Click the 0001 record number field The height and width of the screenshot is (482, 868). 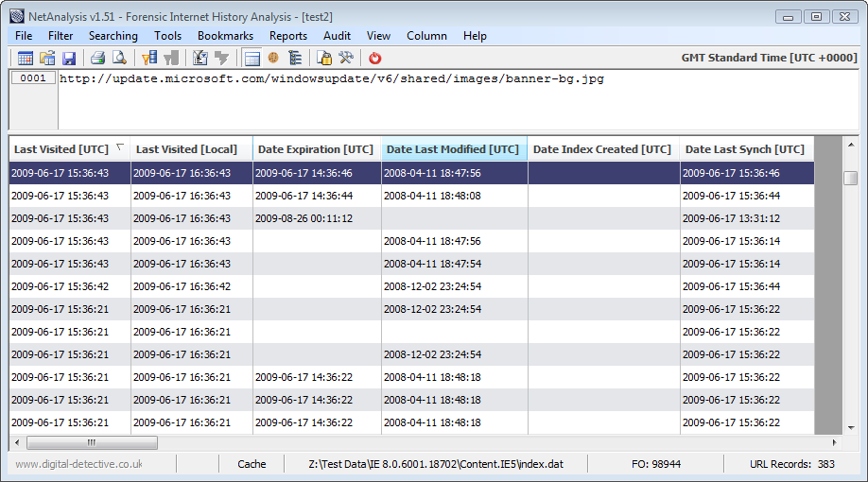click(x=33, y=78)
